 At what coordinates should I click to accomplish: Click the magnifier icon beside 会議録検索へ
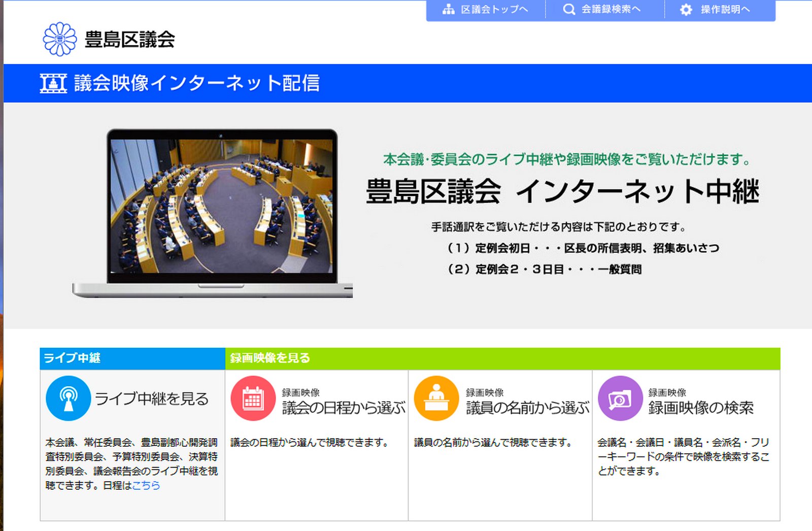tap(569, 10)
